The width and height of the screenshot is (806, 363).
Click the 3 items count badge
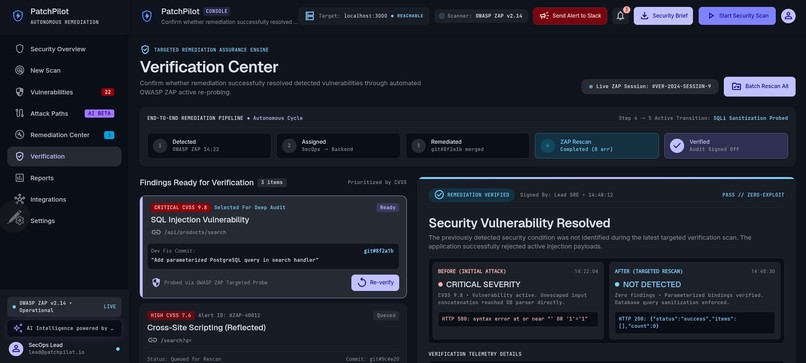[272, 182]
